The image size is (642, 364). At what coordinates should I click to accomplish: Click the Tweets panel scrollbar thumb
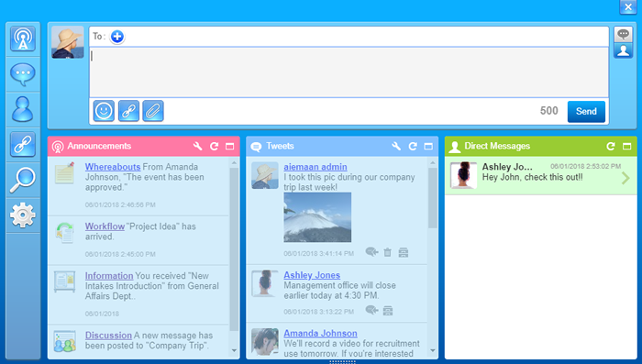pyautogui.click(x=433, y=198)
